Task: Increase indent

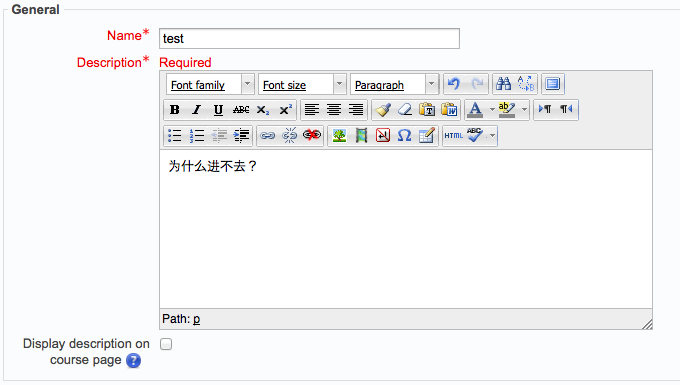Action: (x=241, y=136)
